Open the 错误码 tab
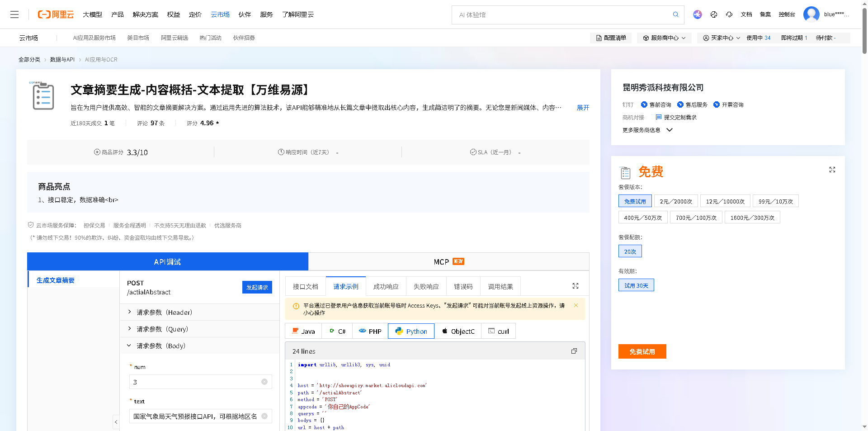The image size is (868, 431). click(x=463, y=286)
